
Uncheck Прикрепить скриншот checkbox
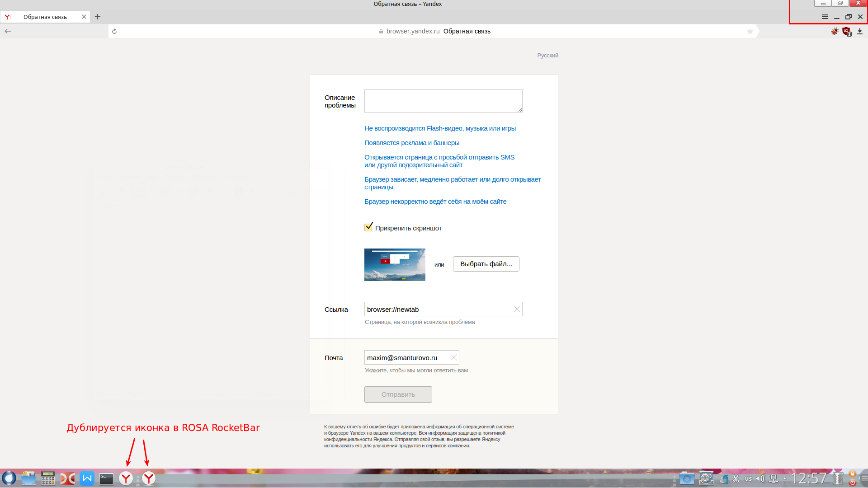[x=368, y=227]
